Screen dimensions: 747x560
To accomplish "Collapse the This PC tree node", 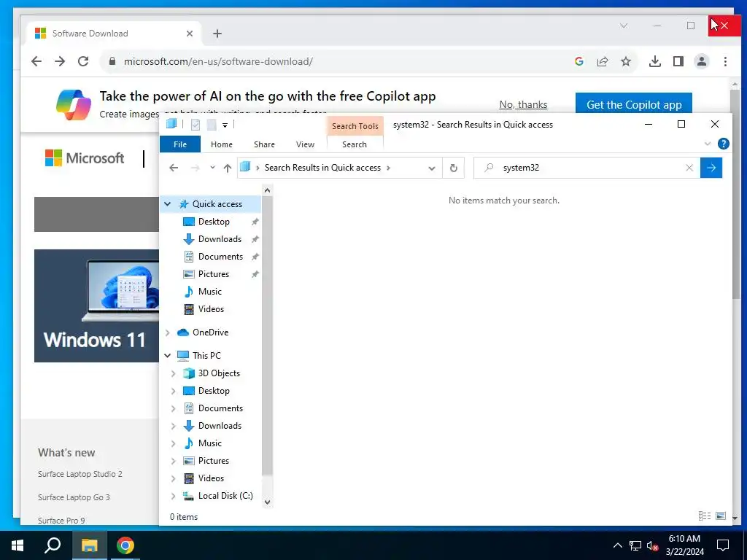I will tap(167, 356).
